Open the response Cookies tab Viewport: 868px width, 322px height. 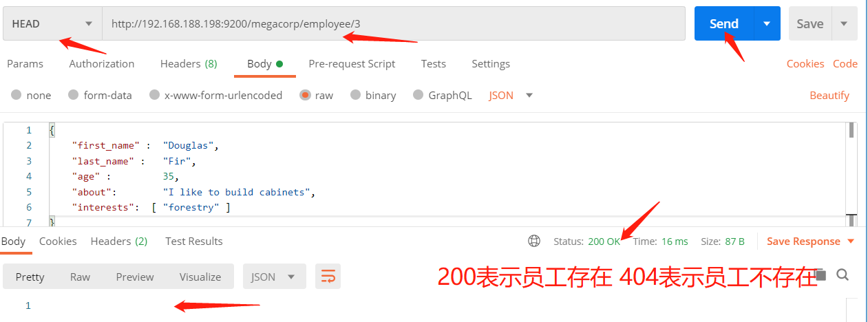click(x=58, y=241)
